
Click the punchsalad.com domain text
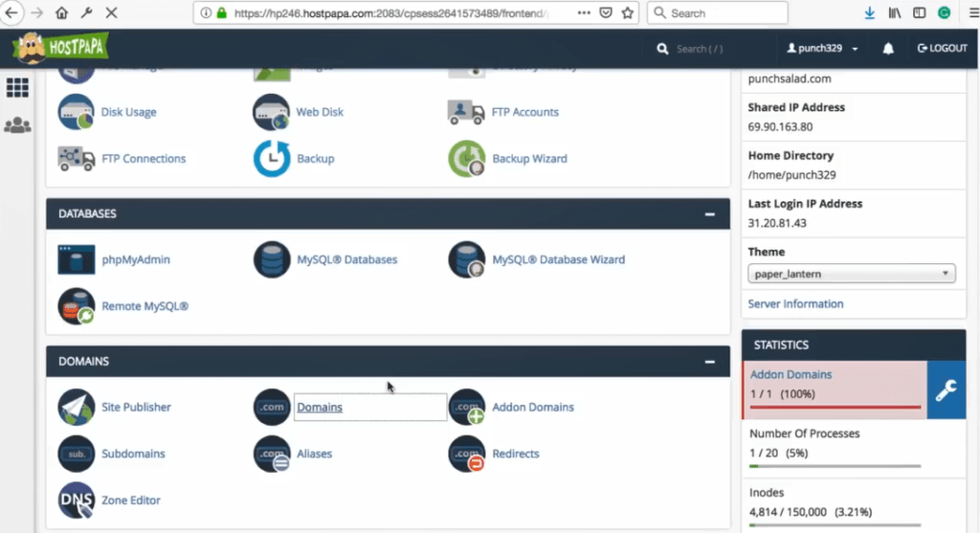coord(790,78)
